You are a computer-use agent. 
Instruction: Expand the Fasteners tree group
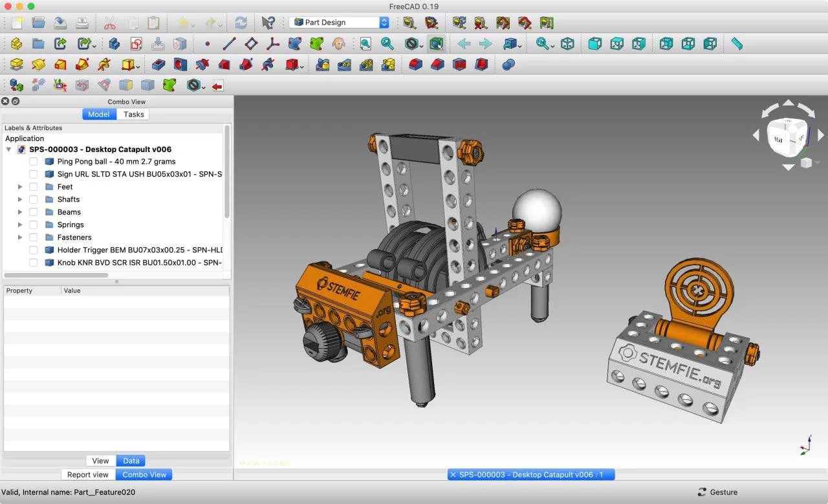point(20,237)
